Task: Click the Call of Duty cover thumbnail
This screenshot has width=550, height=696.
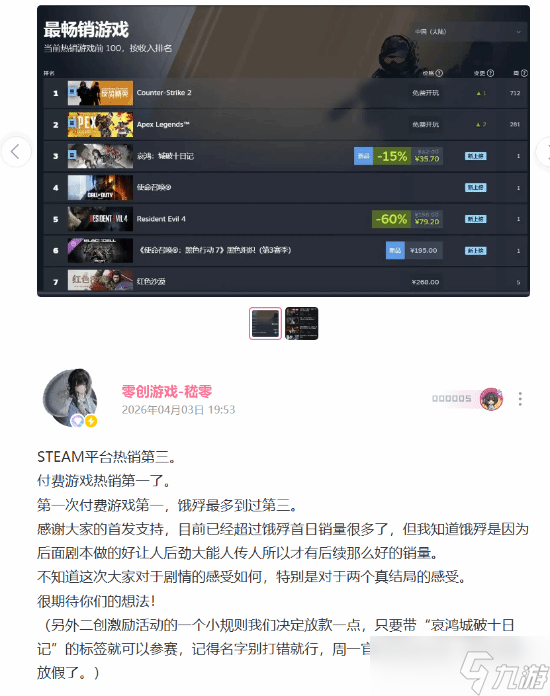Action: tap(100, 187)
